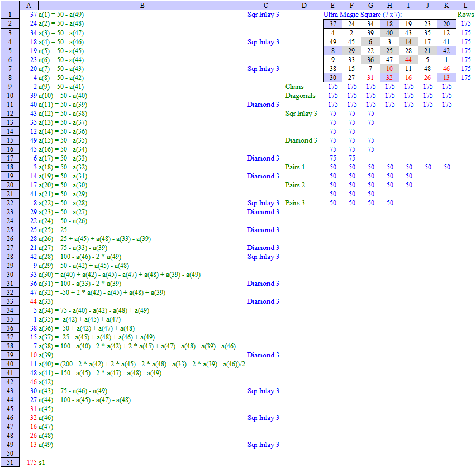Select red magic square cell containing 26

(x=427, y=78)
